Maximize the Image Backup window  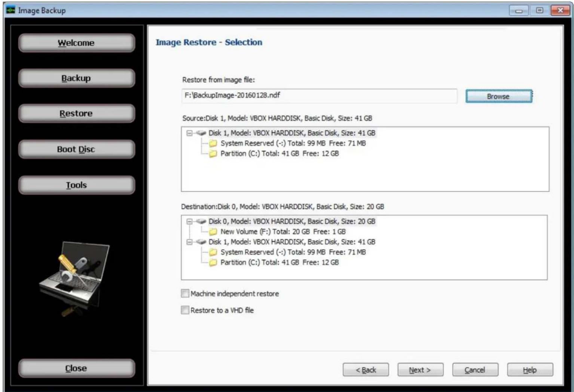click(x=540, y=10)
